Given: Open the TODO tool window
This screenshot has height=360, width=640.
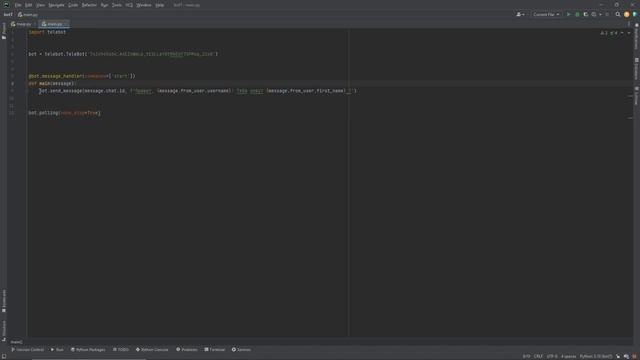Looking at the screenshot, I should [121, 350].
